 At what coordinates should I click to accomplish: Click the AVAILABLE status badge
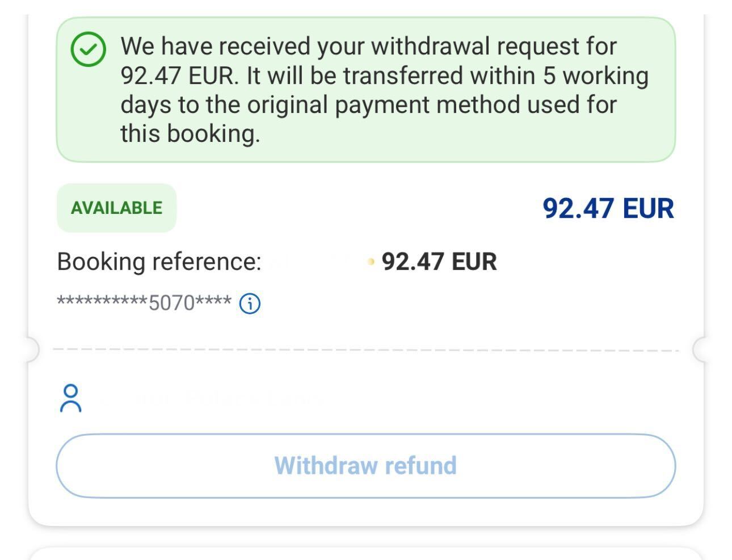pos(116,208)
